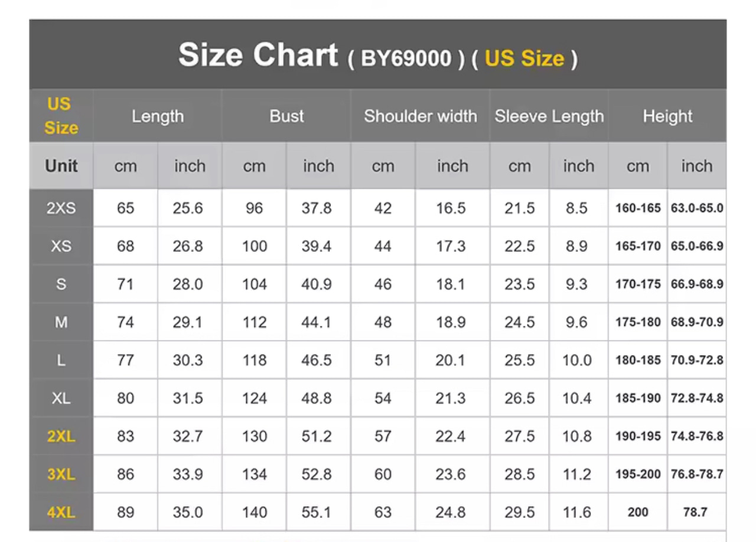This screenshot has height=542, width=756.
Task: Click the Unit row label
Action: pyautogui.click(x=61, y=166)
